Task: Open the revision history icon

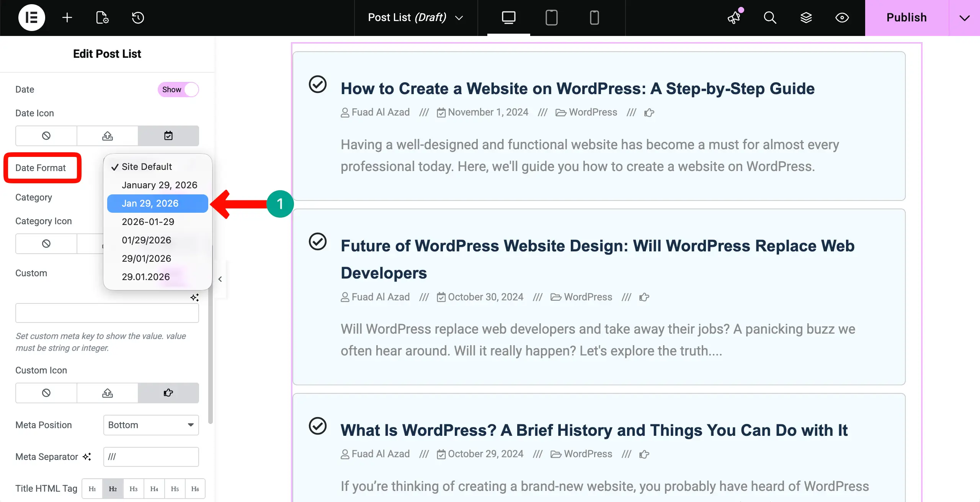Action: 138,18
